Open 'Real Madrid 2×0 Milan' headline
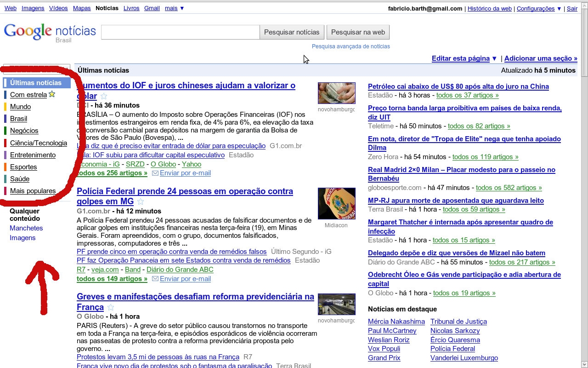The height and width of the screenshot is (368, 588). tap(462, 174)
